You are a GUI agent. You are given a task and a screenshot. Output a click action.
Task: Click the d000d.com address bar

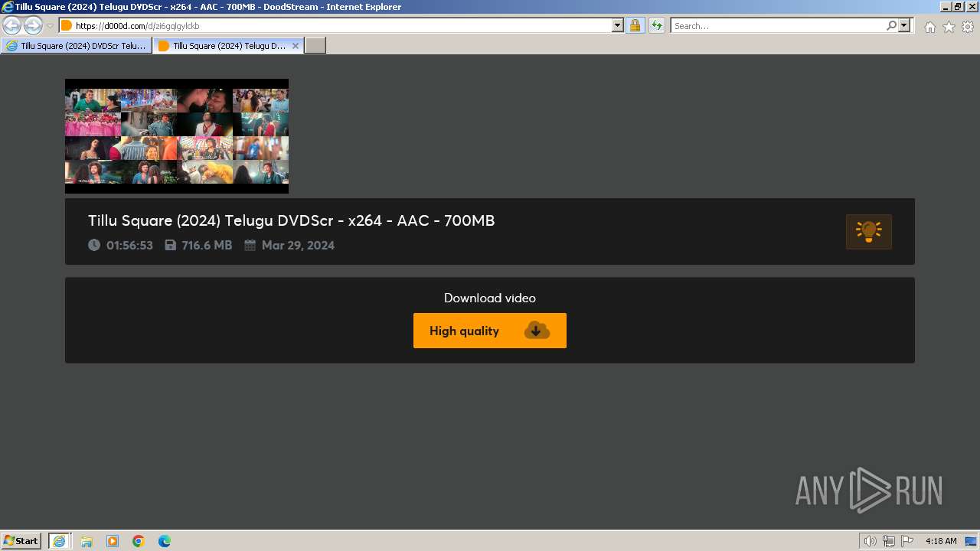point(335,26)
